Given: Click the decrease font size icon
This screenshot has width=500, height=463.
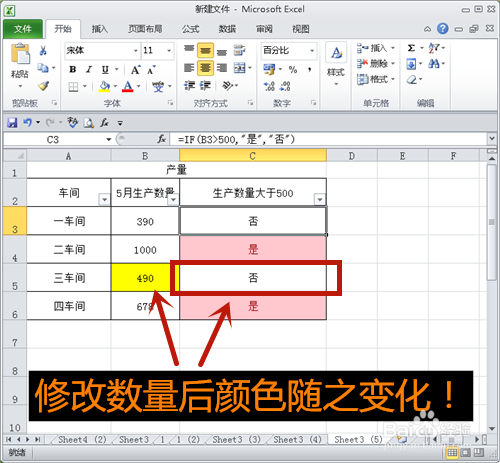Looking at the screenshot, I should 151,70.
